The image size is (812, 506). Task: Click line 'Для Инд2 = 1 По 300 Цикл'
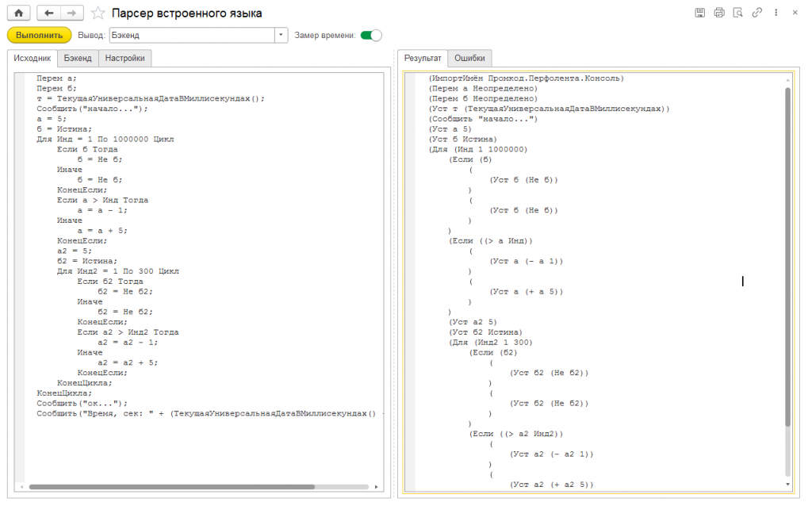pyautogui.click(x=118, y=271)
